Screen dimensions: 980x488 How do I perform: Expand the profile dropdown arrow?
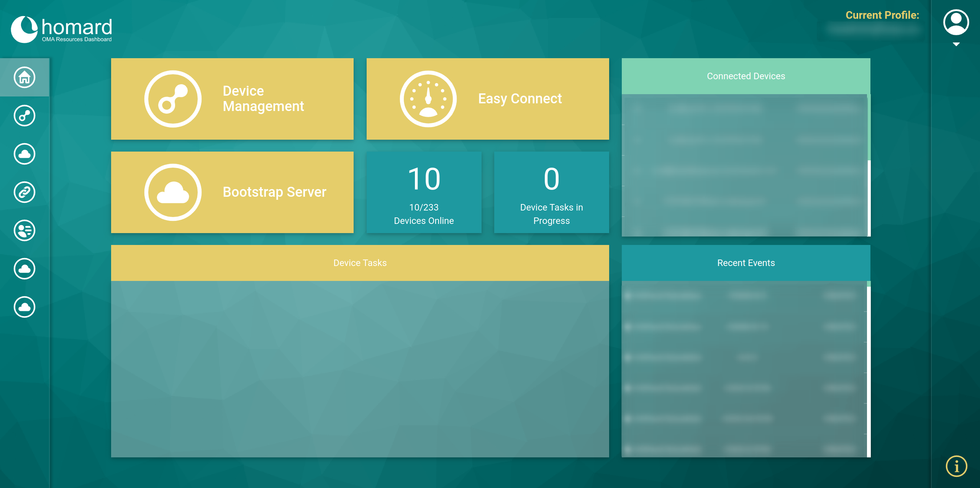click(x=956, y=44)
